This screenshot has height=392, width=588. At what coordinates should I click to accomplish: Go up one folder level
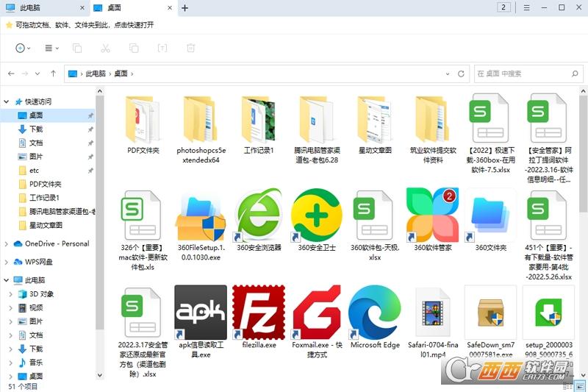pos(53,74)
